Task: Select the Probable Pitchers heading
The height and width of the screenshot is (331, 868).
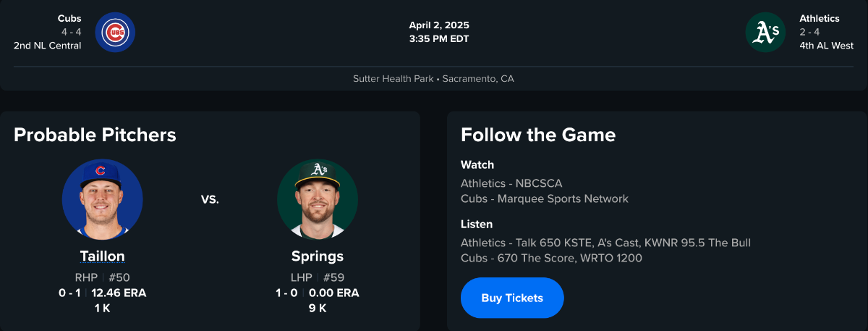Action: 95,135
